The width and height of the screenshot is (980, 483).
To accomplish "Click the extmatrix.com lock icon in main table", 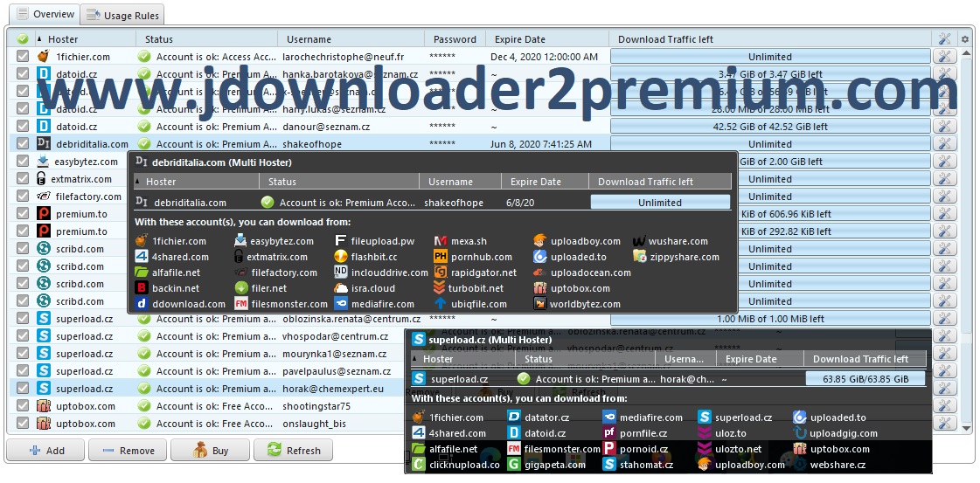I will click(41, 179).
